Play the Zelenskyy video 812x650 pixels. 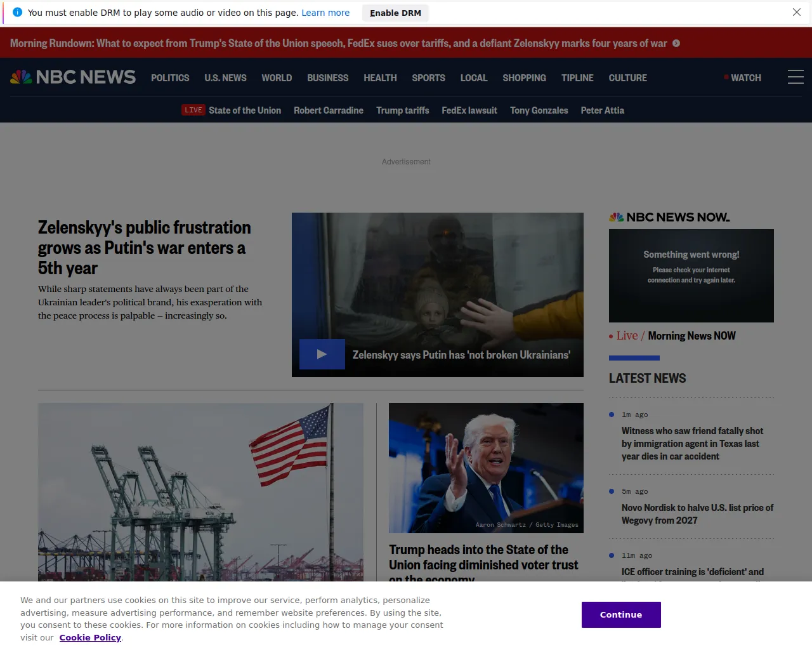click(x=322, y=354)
